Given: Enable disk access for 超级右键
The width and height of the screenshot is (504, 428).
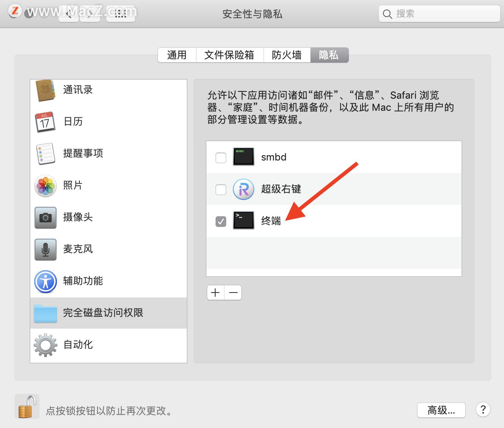Looking at the screenshot, I should coord(220,189).
